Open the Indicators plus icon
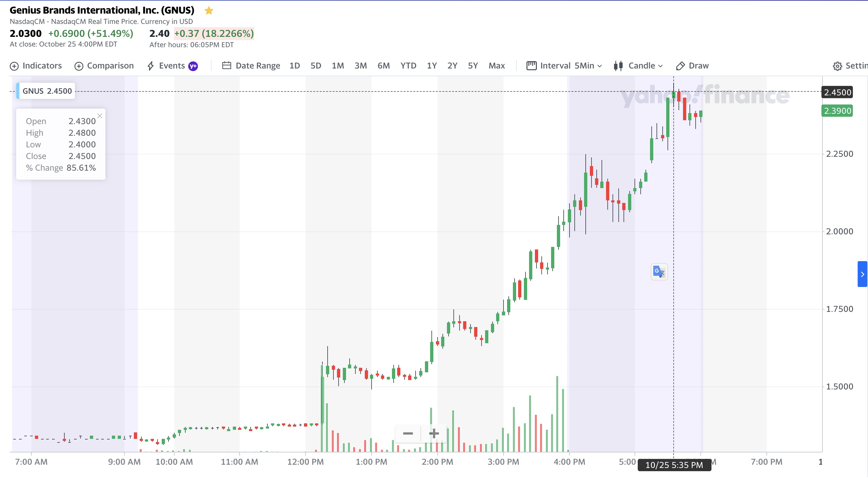The width and height of the screenshot is (868, 477). coord(14,66)
